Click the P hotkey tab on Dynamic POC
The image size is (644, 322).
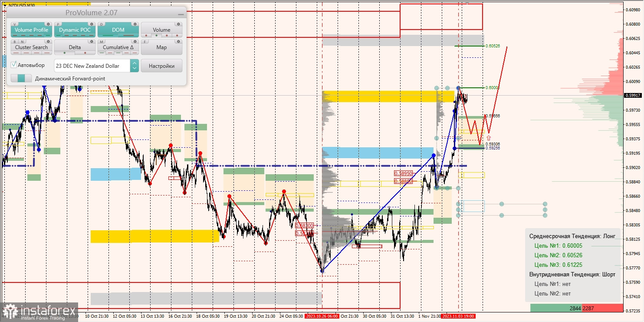[59, 24]
